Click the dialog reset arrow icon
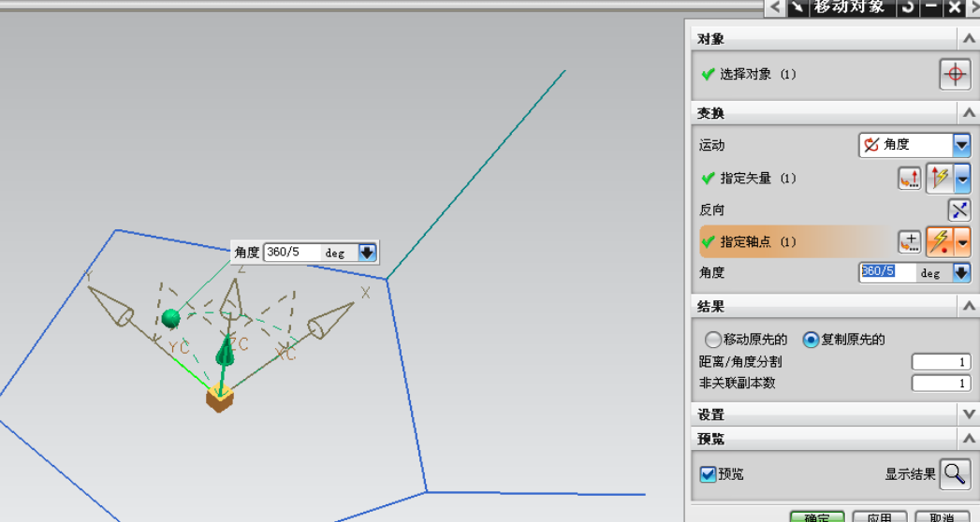Viewport: 980px width, 522px height. 908,7
